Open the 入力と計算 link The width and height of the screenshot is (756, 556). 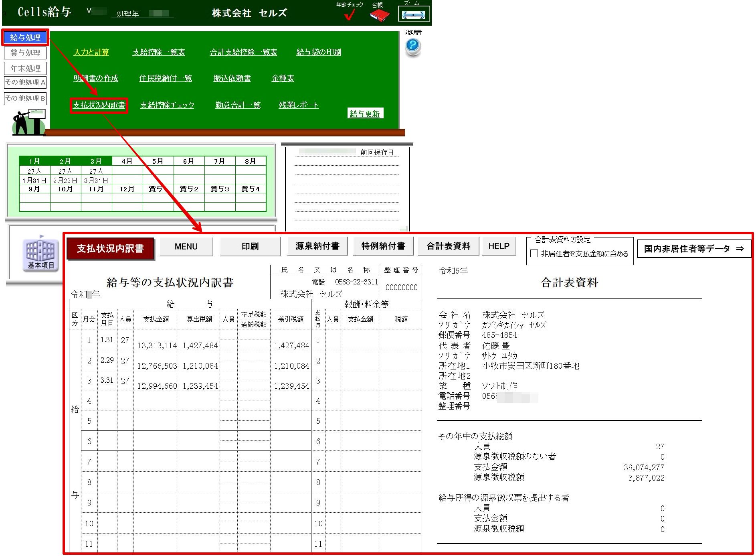click(x=91, y=52)
